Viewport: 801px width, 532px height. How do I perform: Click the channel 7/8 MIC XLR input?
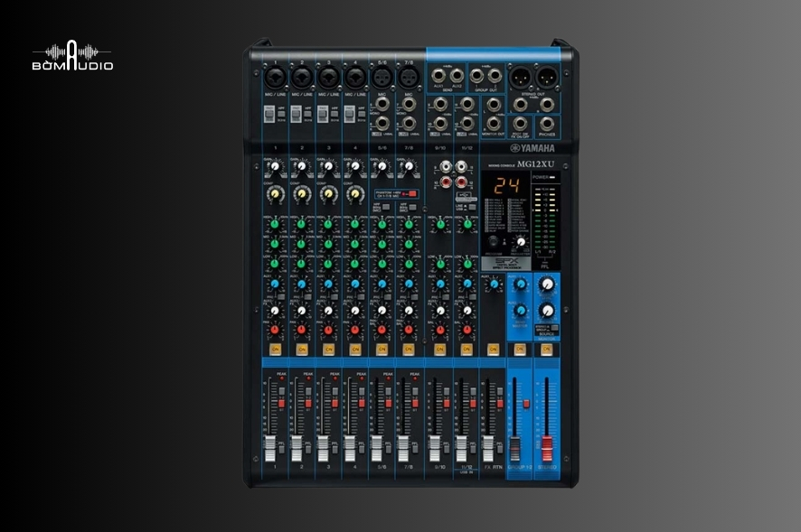point(408,78)
